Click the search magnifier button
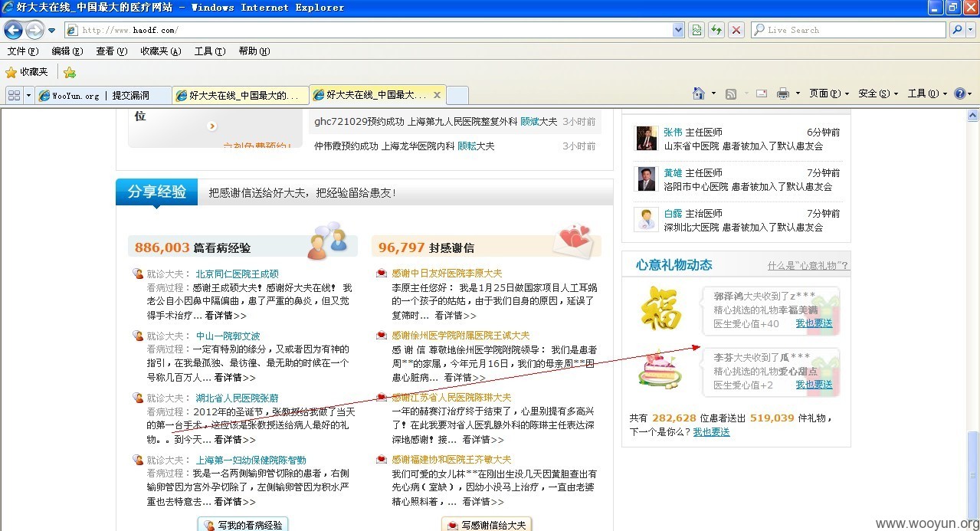This screenshot has width=980, height=531. [x=957, y=30]
